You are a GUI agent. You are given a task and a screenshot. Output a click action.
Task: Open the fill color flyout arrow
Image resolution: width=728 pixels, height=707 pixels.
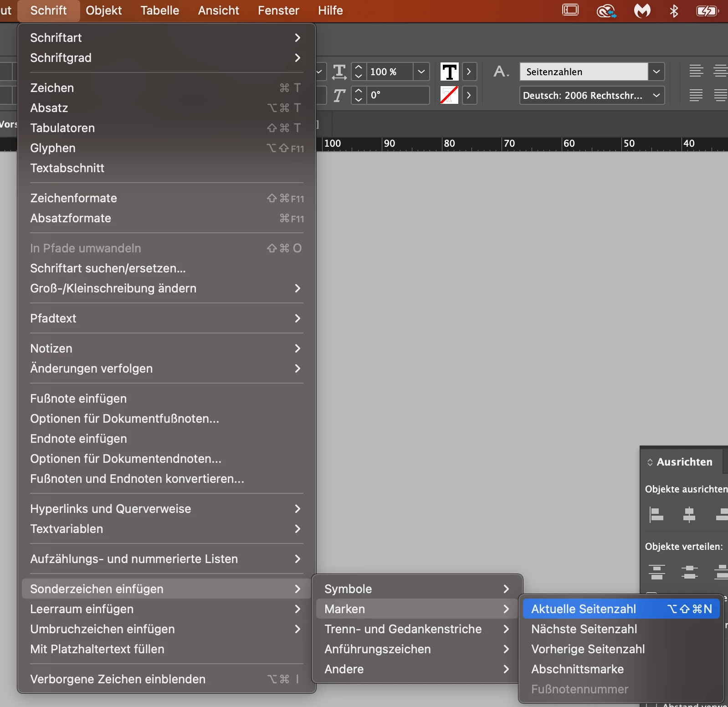point(469,72)
